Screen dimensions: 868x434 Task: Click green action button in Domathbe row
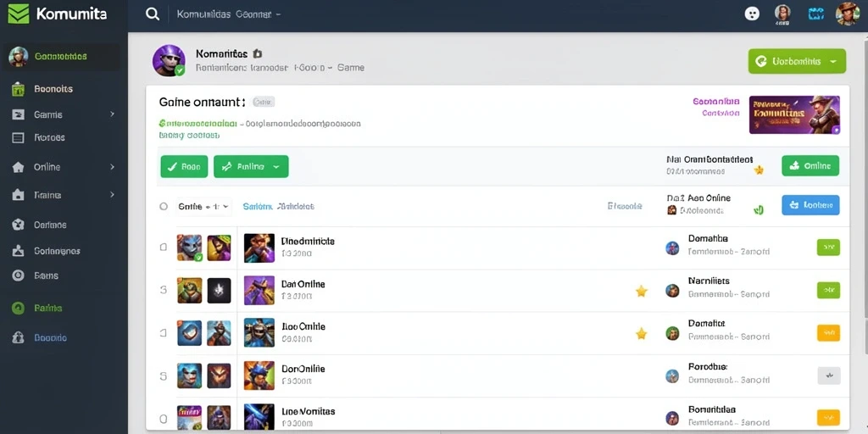click(829, 248)
